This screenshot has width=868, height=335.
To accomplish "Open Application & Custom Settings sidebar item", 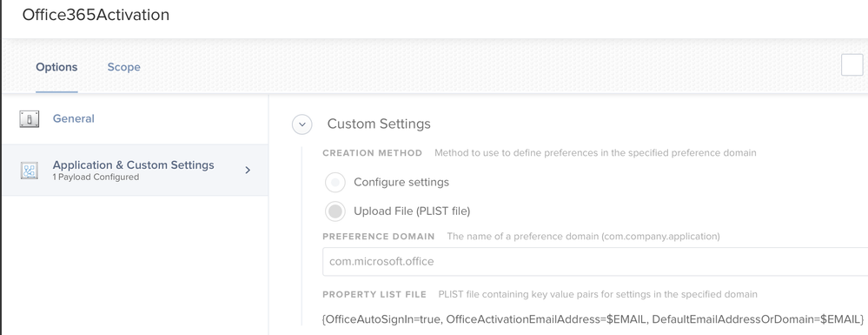I will point(135,170).
